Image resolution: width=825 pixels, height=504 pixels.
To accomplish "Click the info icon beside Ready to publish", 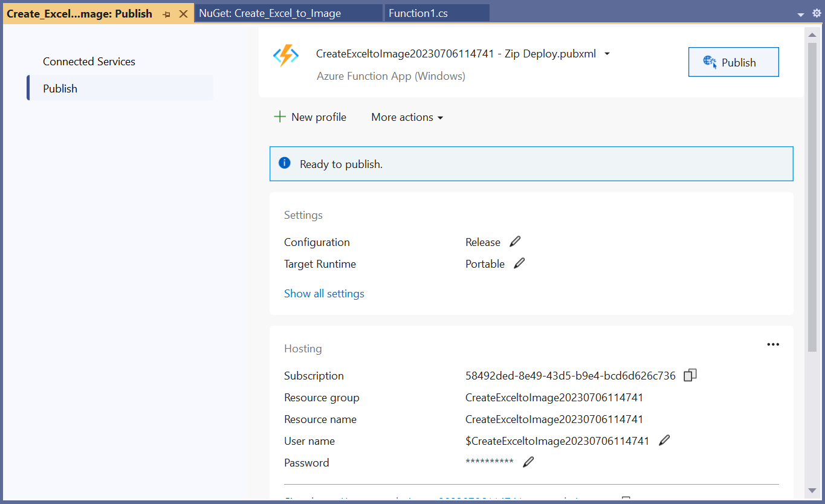I will (x=284, y=163).
